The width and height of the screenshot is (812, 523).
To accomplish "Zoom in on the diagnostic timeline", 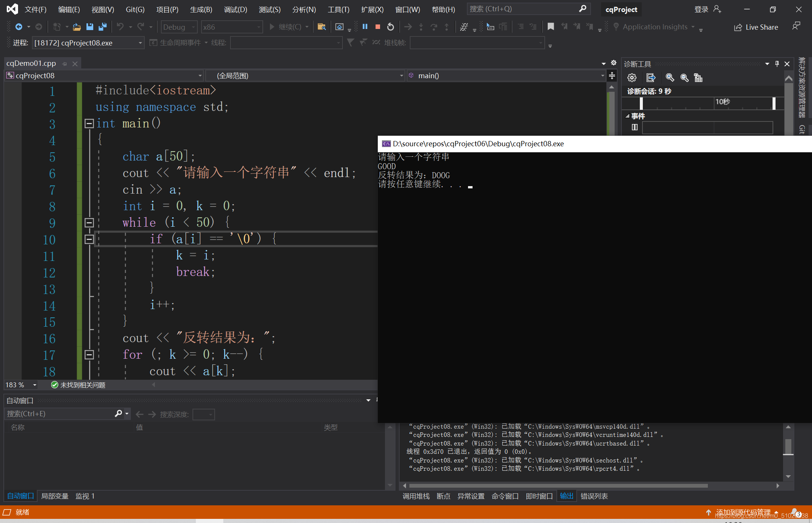I will [x=670, y=78].
